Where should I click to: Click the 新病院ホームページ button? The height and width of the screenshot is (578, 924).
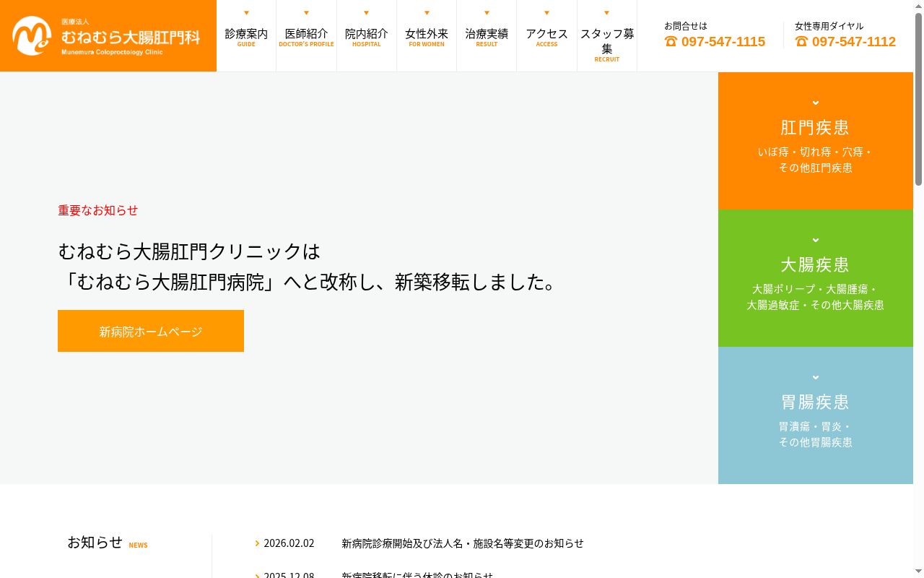pos(151,331)
